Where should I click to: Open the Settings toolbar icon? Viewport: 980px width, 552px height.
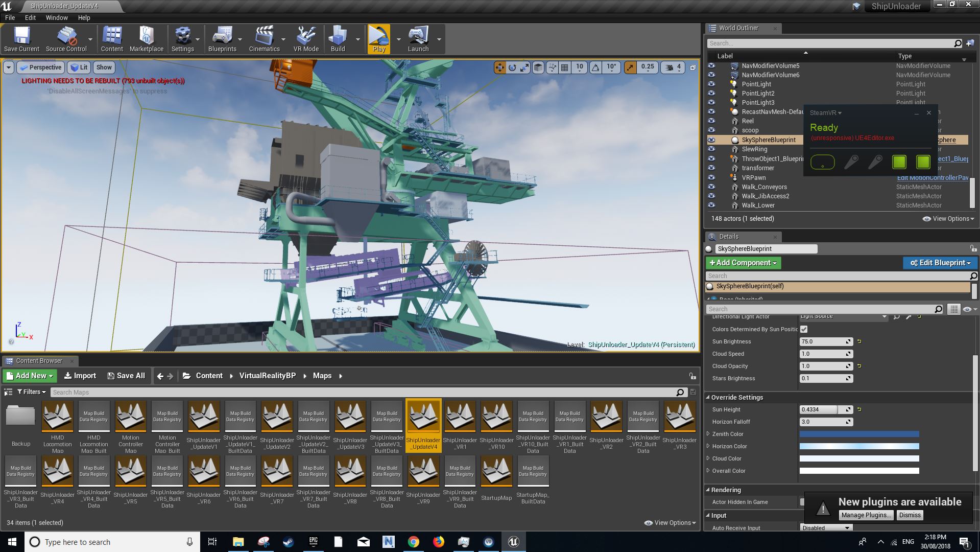(183, 39)
